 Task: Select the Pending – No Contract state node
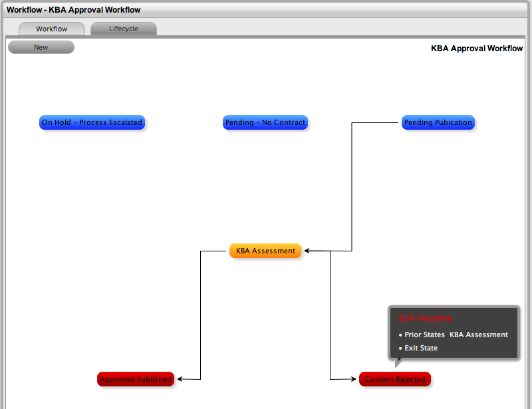point(265,122)
